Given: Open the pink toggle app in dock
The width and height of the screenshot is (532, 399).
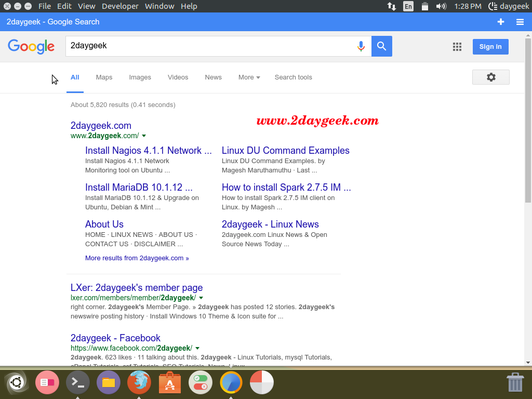Looking at the screenshot, I should 47,382.
